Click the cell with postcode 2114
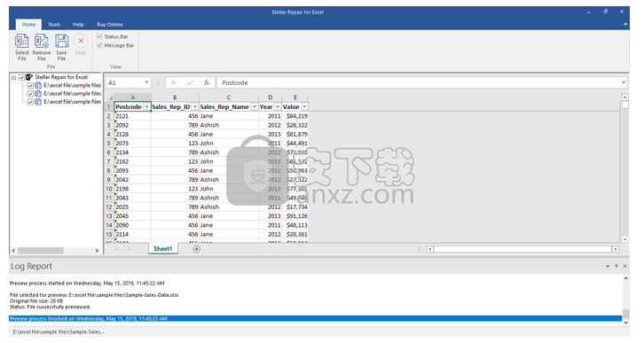 click(133, 234)
